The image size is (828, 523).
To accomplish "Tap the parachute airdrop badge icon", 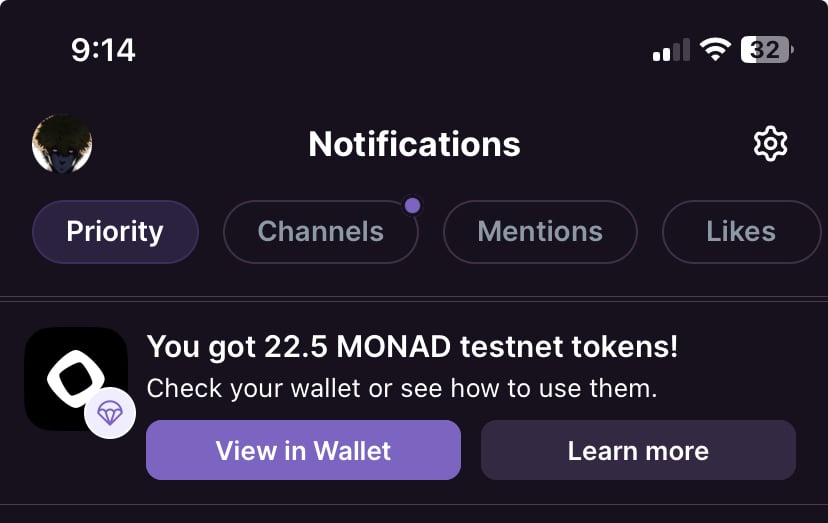I will click(x=110, y=413).
